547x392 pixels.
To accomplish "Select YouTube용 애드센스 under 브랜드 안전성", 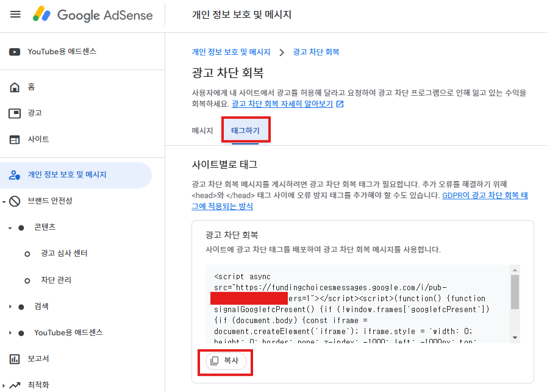I will (x=69, y=332).
